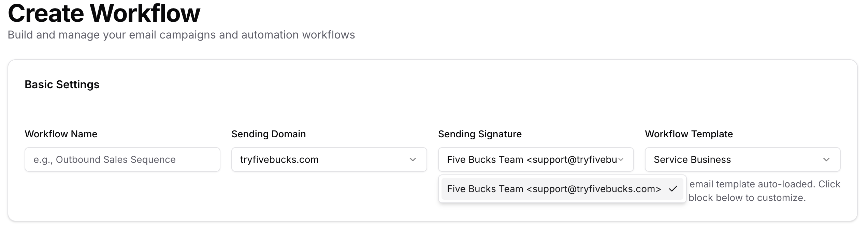Click the Workflow Name input field

coord(122,159)
